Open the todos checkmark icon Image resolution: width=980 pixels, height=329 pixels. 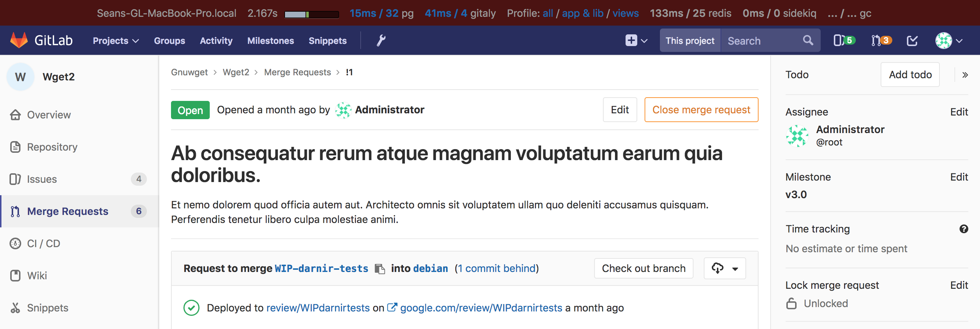click(912, 40)
